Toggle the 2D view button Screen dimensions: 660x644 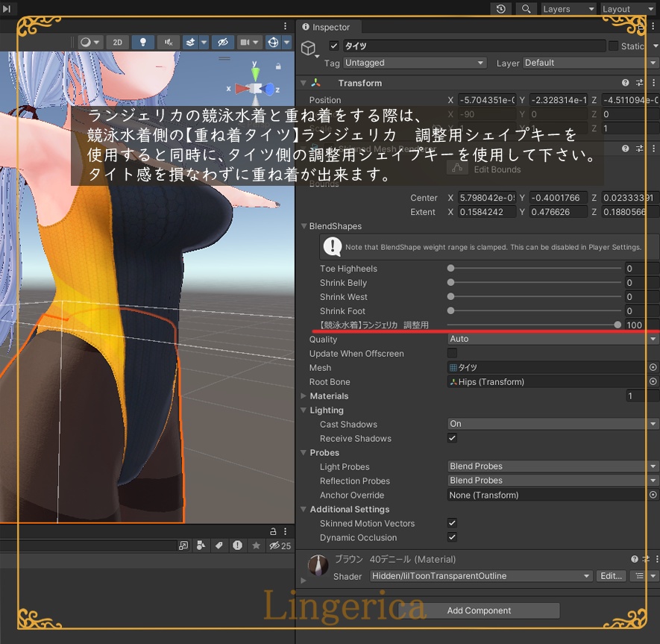tap(117, 42)
